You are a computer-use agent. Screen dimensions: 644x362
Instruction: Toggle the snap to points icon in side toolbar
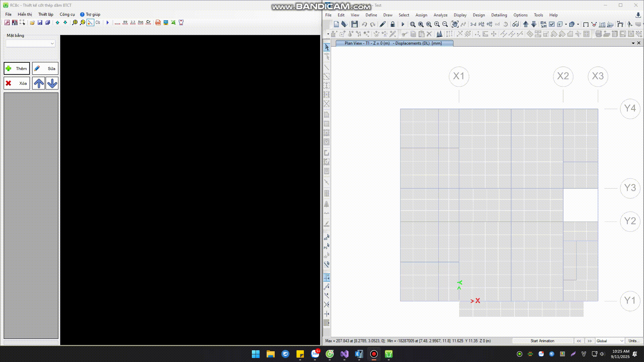tap(327, 278)
